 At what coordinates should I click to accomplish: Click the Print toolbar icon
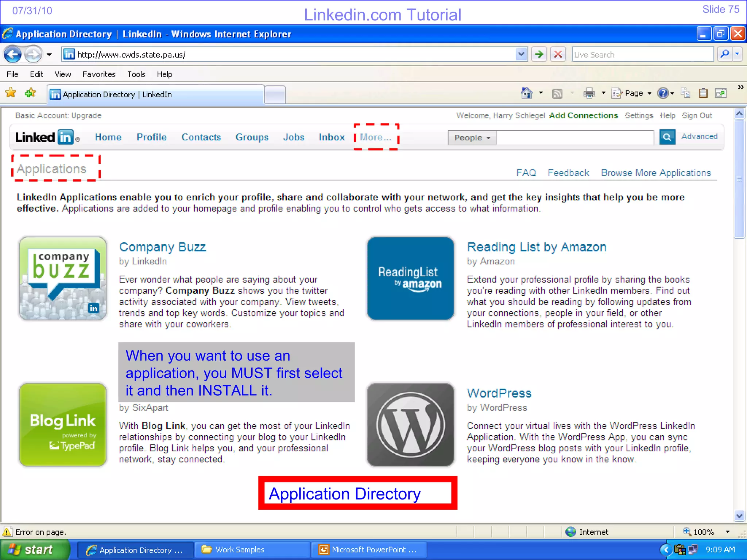tap(589, 93)
